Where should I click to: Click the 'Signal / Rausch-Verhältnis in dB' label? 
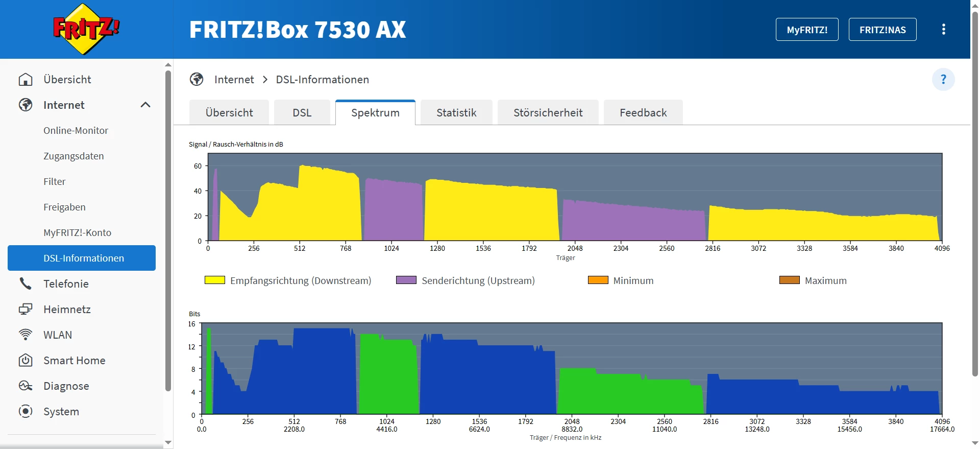point(236,145)
